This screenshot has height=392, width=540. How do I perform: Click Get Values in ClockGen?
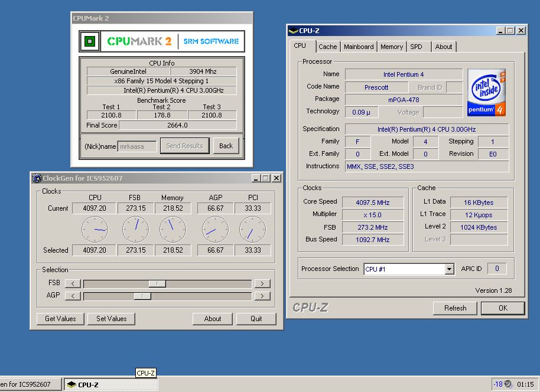point(60,319)
